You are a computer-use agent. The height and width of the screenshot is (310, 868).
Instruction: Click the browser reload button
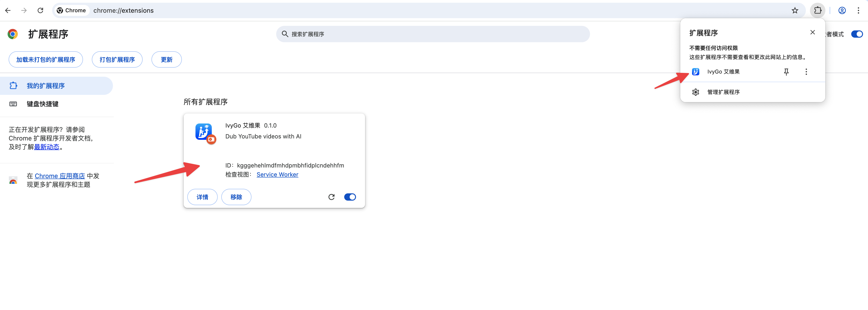click(40, 10)
